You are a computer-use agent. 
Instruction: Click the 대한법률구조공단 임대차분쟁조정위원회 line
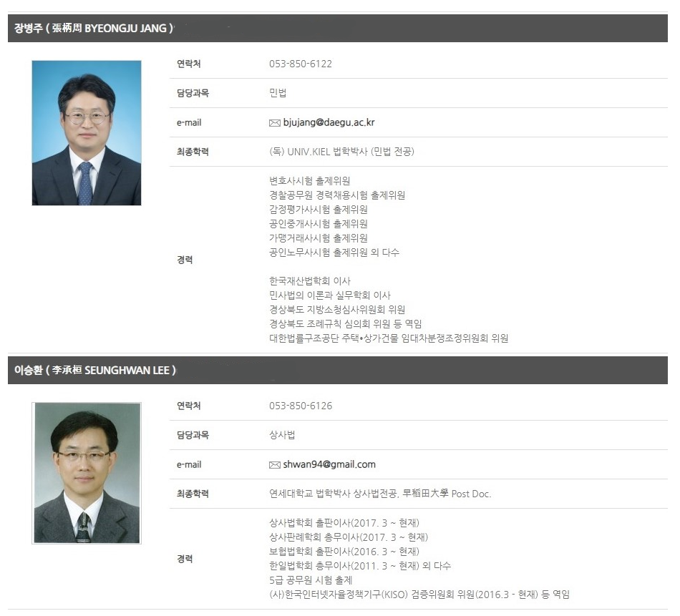click(389, 338)
